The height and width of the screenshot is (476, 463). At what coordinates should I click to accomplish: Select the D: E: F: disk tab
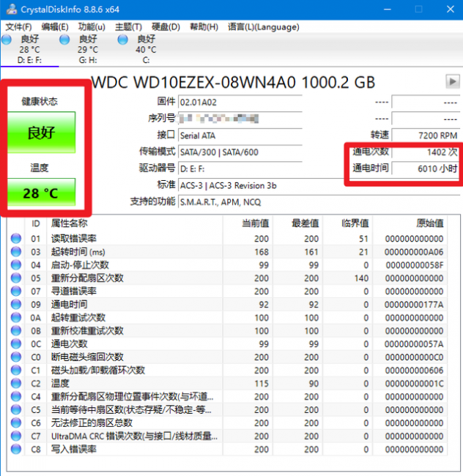coord(29,49)
